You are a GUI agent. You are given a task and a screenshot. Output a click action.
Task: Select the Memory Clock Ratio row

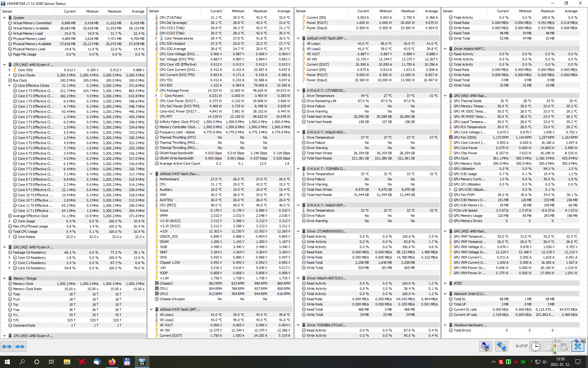(73, 289)
